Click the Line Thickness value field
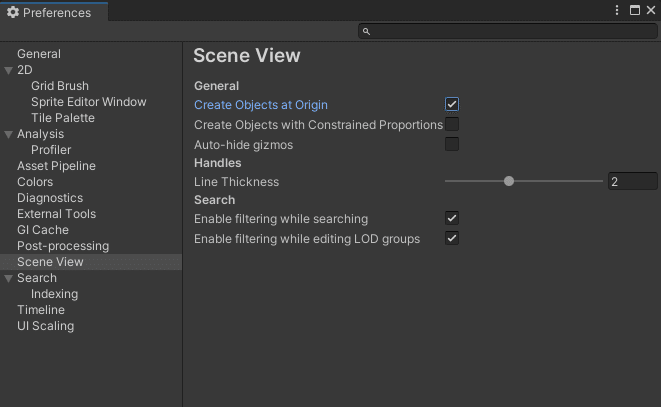 tap(632, 181)
